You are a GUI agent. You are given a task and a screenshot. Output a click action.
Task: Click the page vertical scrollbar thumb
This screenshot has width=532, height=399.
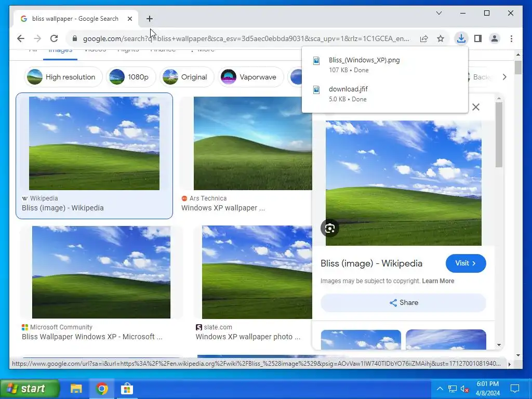point(518,68)
